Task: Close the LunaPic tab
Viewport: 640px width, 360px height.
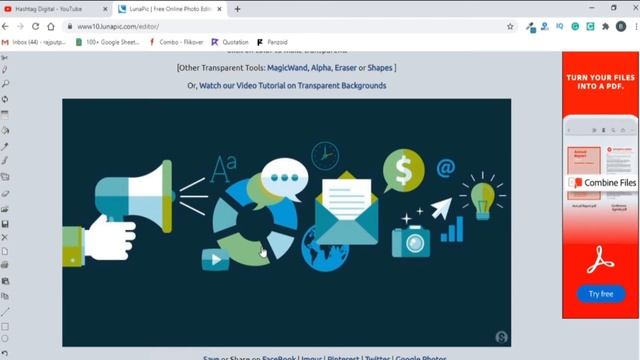Action: pyautogui.click(x=219, y=9)
